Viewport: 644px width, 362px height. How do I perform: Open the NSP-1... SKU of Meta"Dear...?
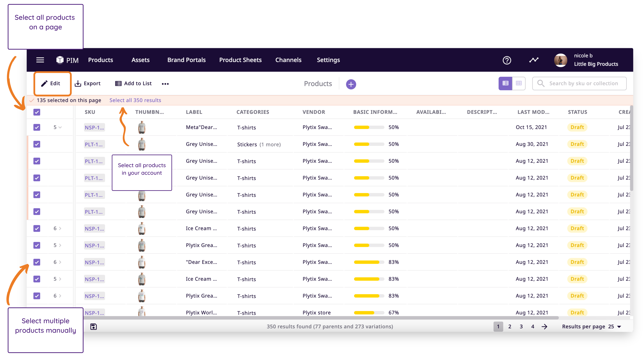point(94,127)
